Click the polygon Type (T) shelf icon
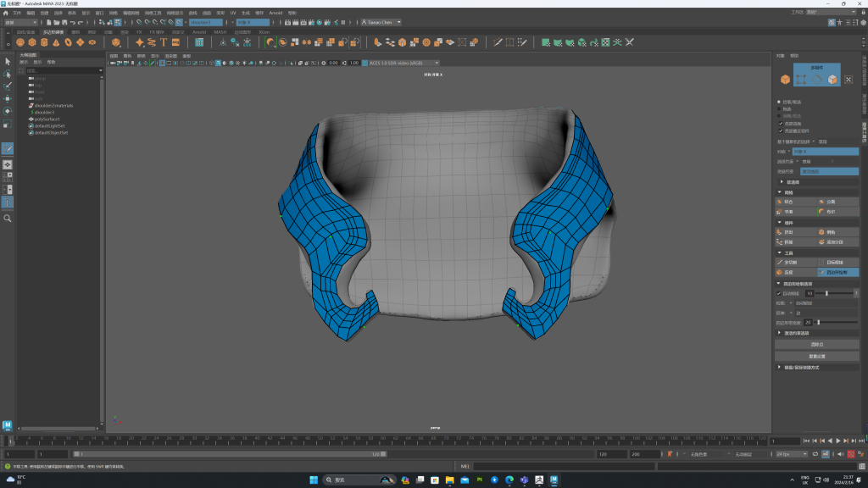This screenshot has width=868, height=488. point(164,42)
